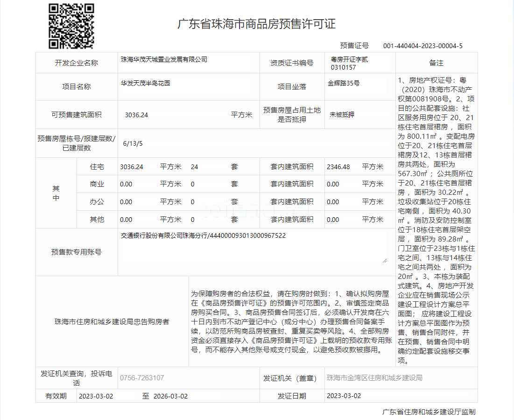Click interior area value 2346.48
Screen dimensions: 514x420
[x=338, y=167]
